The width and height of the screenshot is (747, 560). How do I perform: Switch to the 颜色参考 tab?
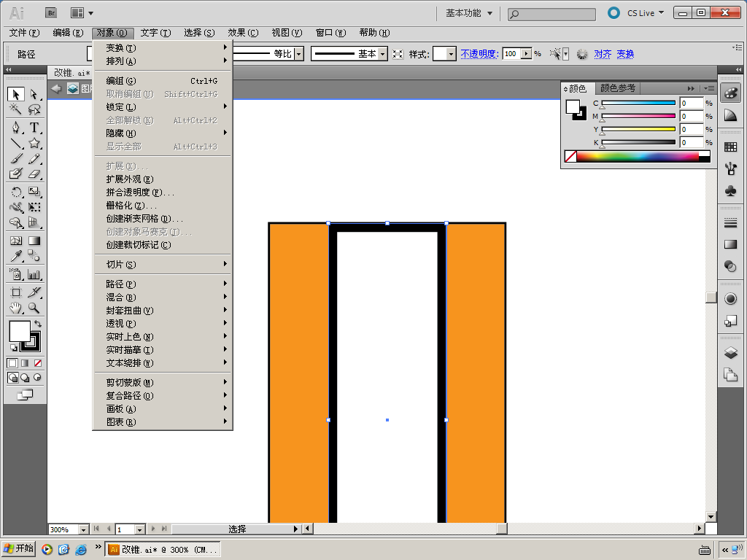click(x=617, y=88)
